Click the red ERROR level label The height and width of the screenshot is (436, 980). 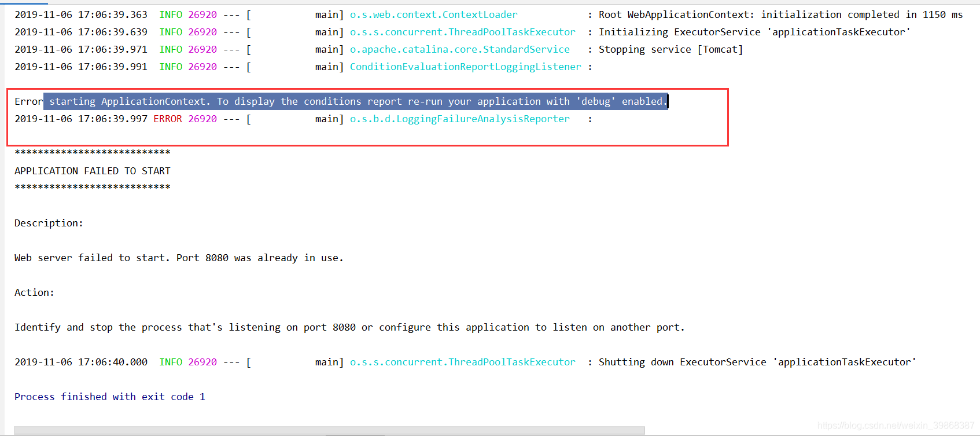pyautogui.click(x=168, y=119)
